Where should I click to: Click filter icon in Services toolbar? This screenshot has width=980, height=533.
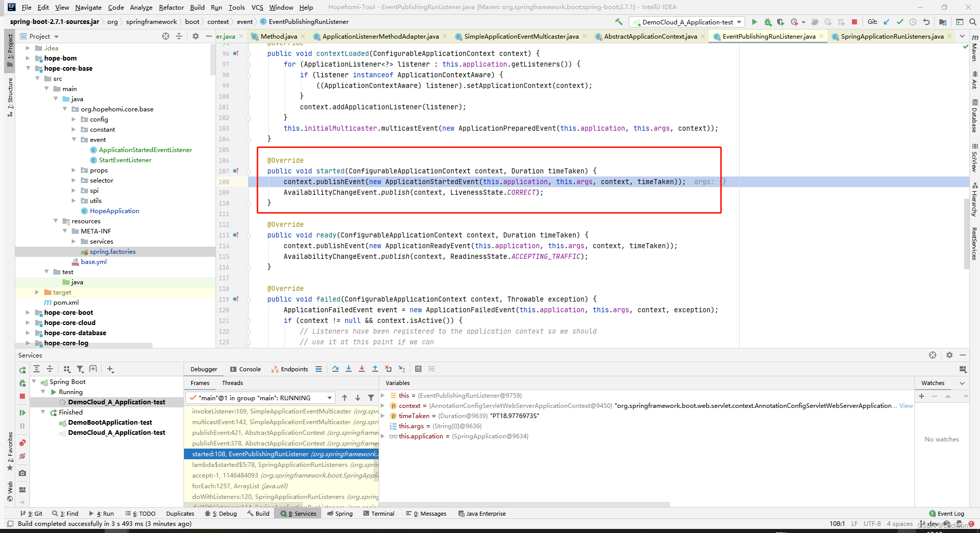(80, 369)
